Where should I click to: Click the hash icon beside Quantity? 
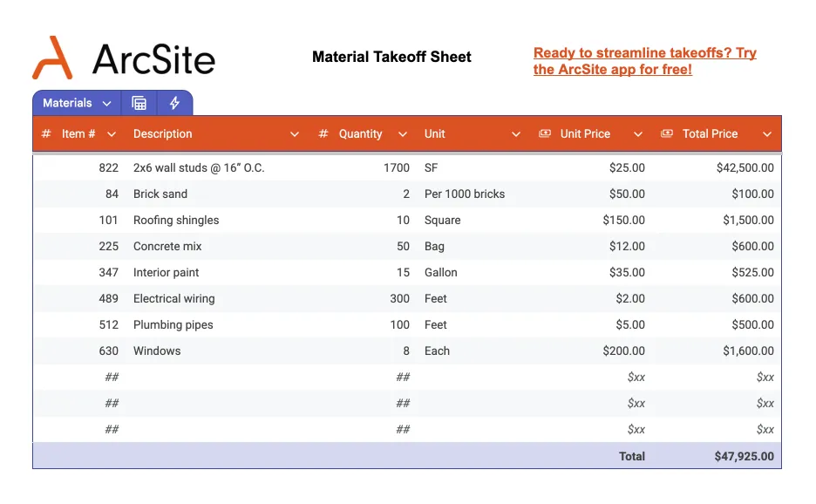click(323, 133)
